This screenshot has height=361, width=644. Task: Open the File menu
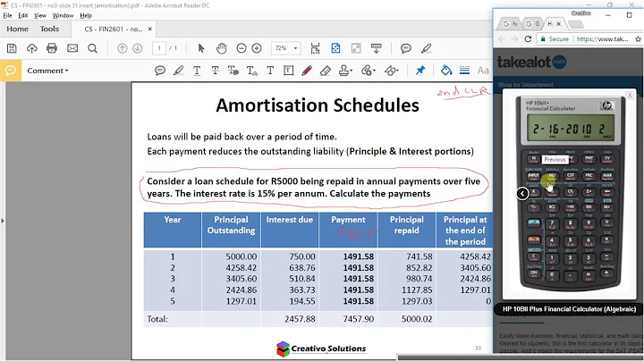click(x=7, y=15)
